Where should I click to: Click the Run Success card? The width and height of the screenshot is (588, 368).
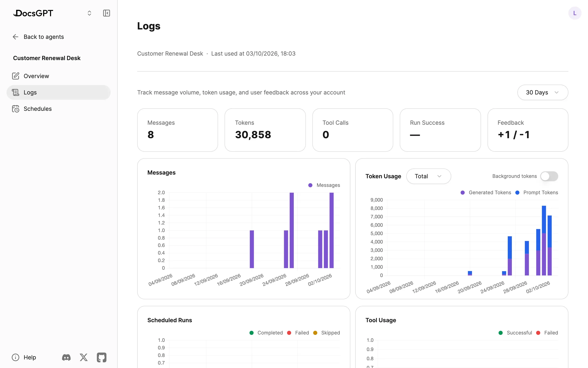(x=440, y=130)
